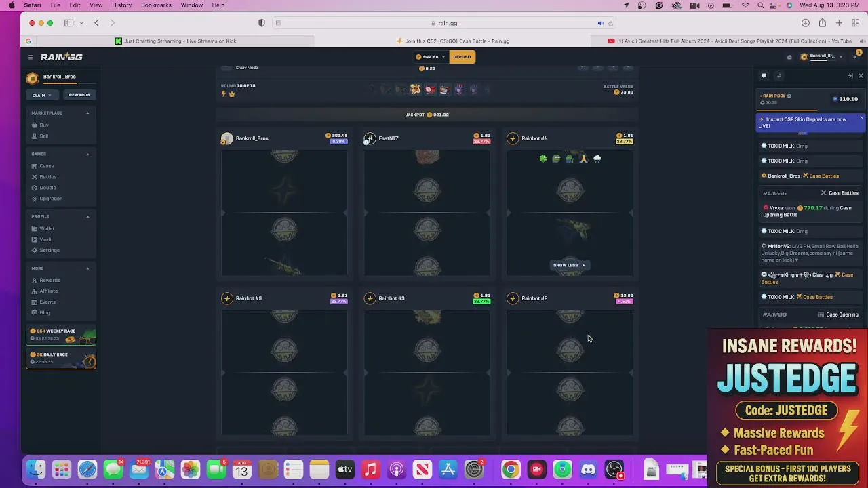868x488 pixels.
Task: Select the Rain.gg Case Battle tab
Action: click(452, 41)
